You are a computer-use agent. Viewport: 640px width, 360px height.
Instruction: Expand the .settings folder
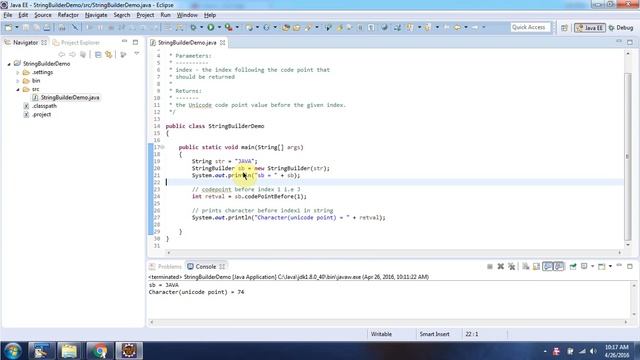tap(18, 73)
